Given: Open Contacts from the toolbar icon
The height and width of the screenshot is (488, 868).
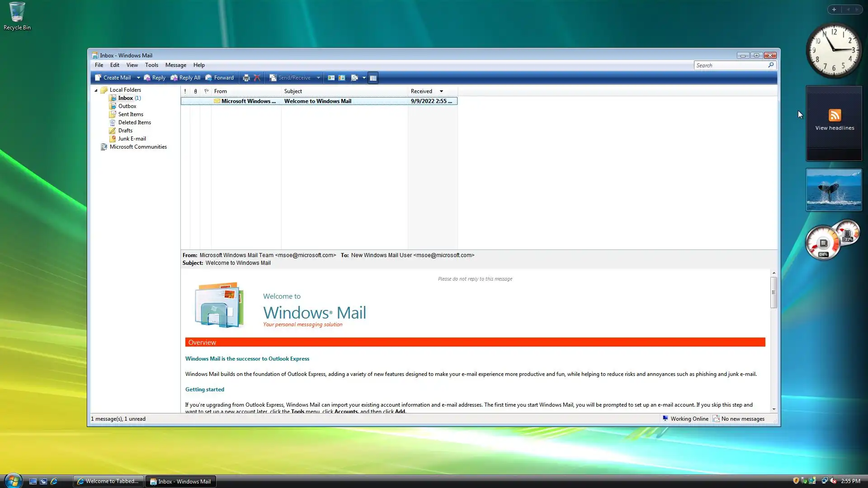Looking at the screenshot, I should 331,78.
